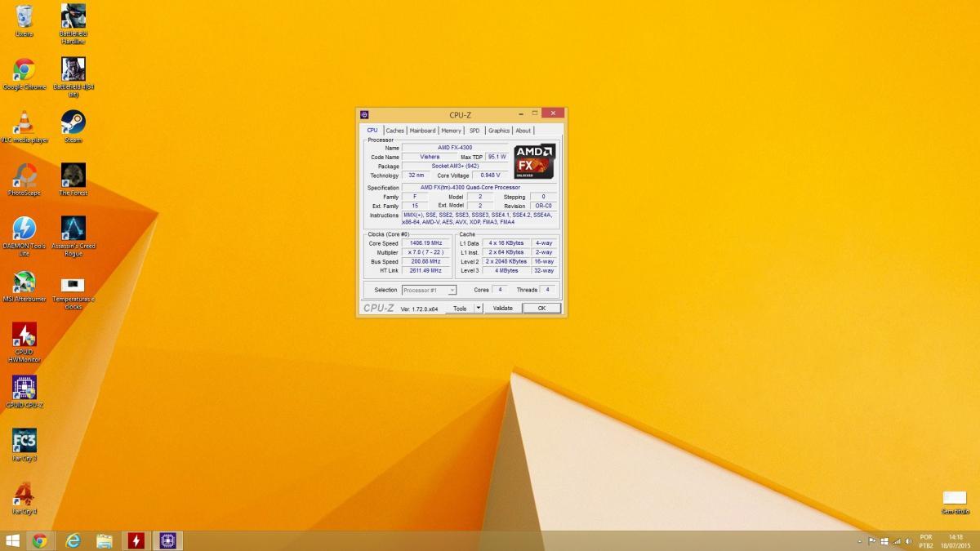Click the Windows logo icon in the system tray
Screen dimensions: 980x551
pos(884,540)
